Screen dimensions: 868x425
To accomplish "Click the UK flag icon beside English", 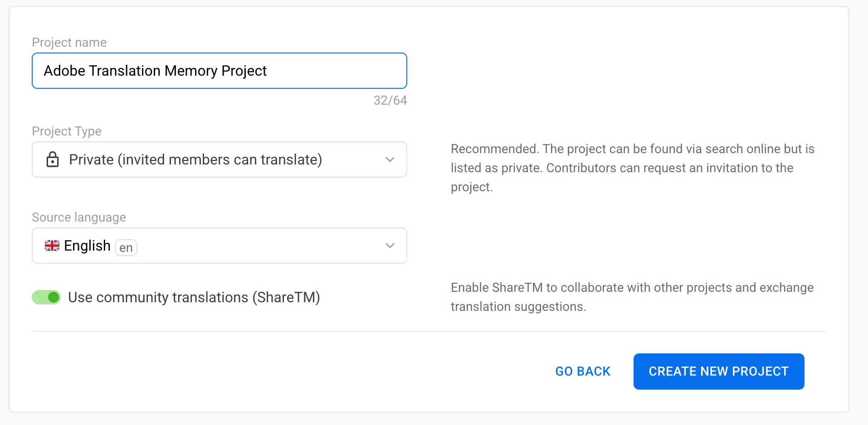I will (x=52, y=246).
